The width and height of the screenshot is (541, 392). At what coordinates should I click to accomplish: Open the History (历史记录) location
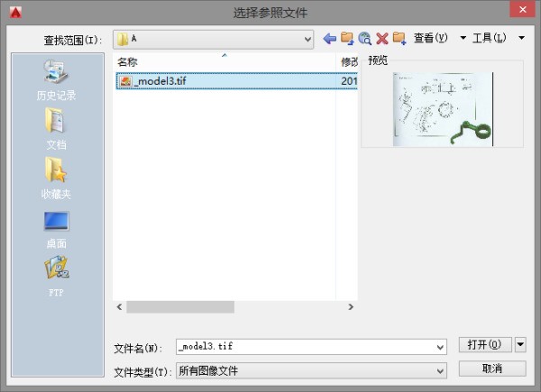coord(56,79)
